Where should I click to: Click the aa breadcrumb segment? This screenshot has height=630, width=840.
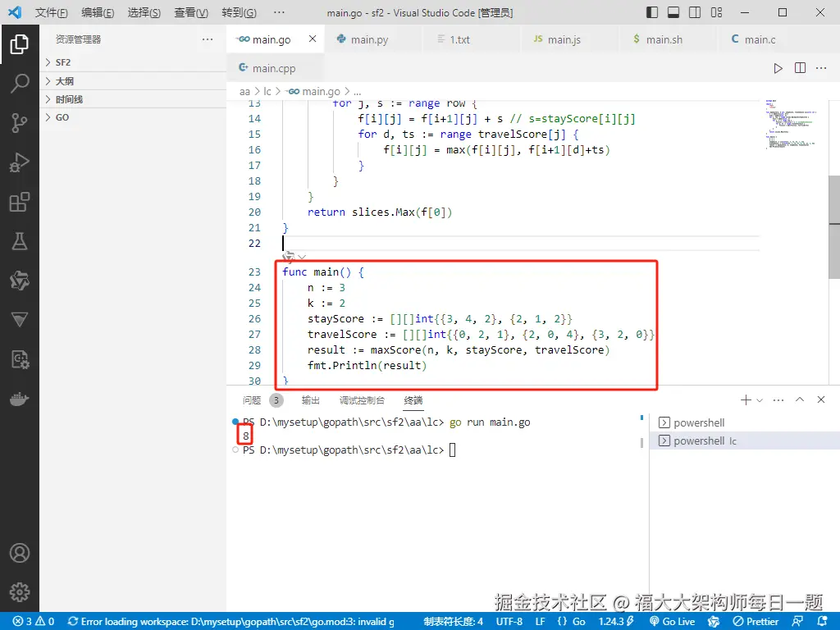coord(244,92)
